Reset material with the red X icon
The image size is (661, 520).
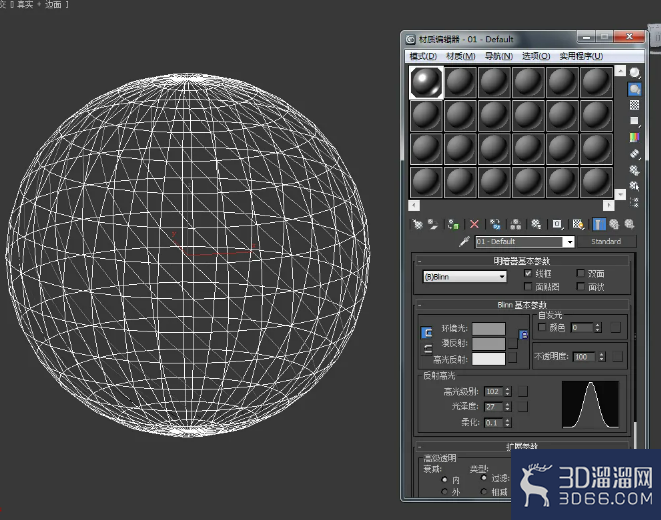tap(474, 224)
